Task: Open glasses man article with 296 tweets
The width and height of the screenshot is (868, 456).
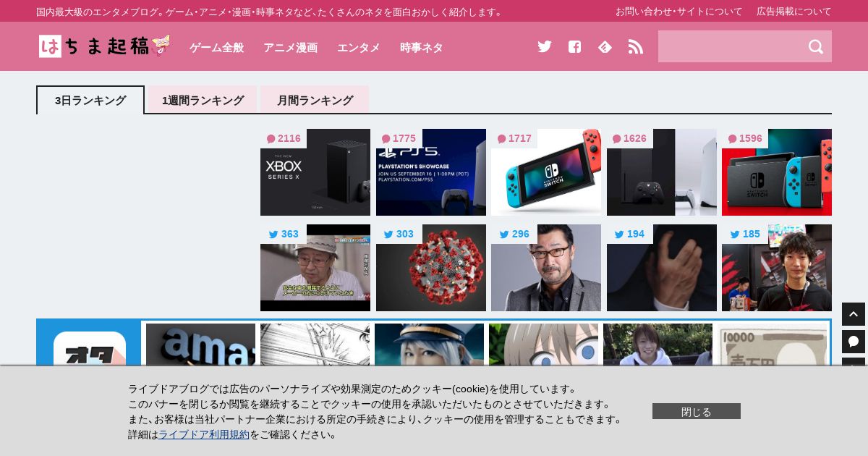Action: pos(546,268)
